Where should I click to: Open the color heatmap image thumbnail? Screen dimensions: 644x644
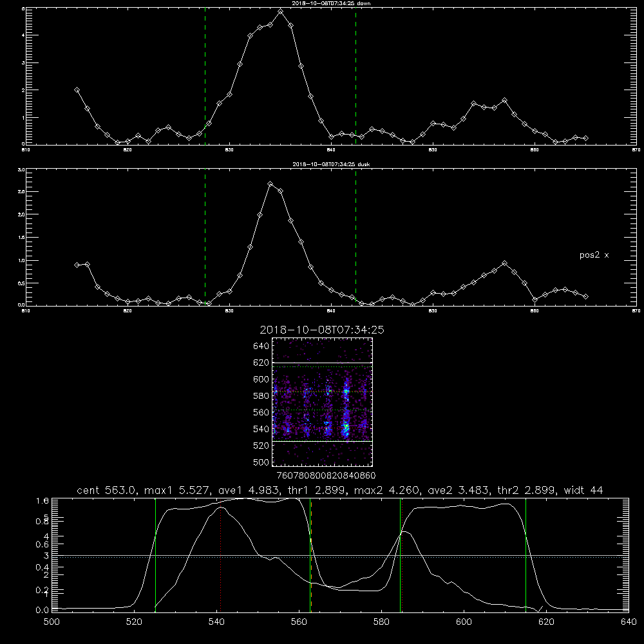[323, 402]
